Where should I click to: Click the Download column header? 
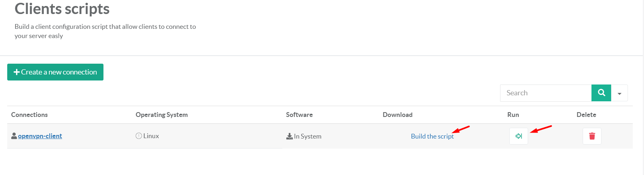click(x=397, y=115)
